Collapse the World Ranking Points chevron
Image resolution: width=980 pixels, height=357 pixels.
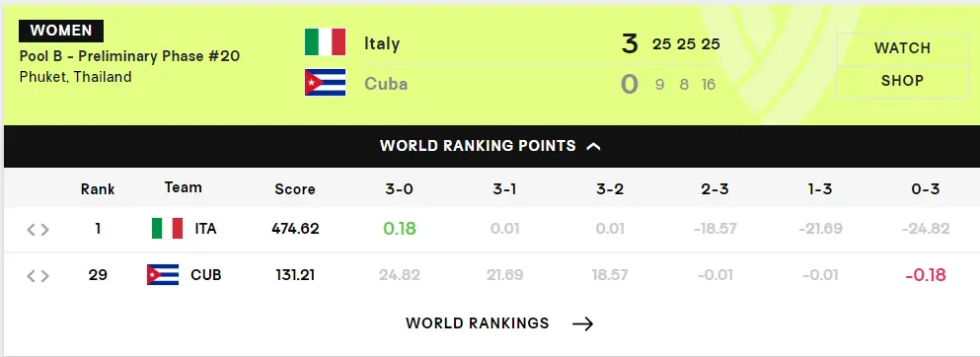tap(594, 146)
